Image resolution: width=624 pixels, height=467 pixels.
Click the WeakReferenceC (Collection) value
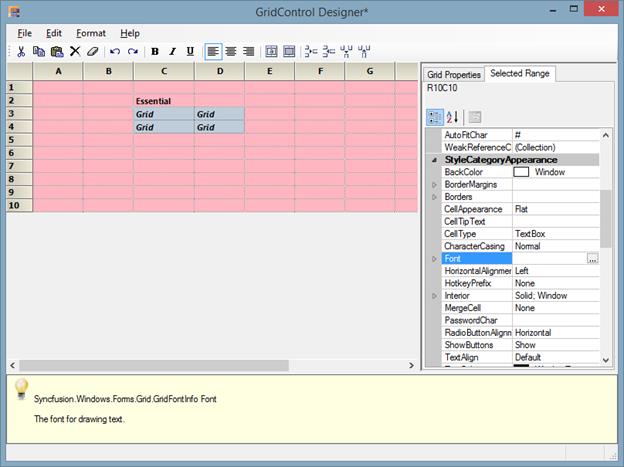tap(556, 147)
